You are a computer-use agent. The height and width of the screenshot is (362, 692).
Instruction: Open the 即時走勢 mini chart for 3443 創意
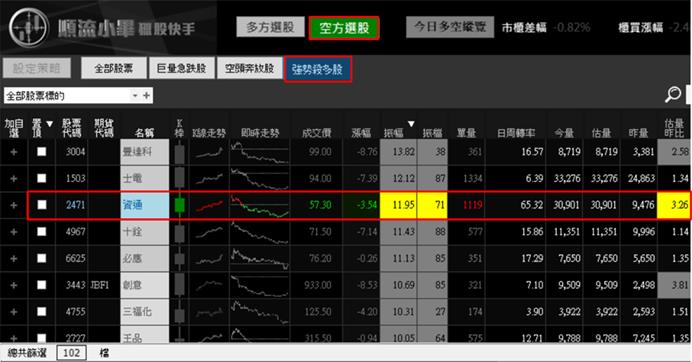pyautogui.click(x=260, y=286)
